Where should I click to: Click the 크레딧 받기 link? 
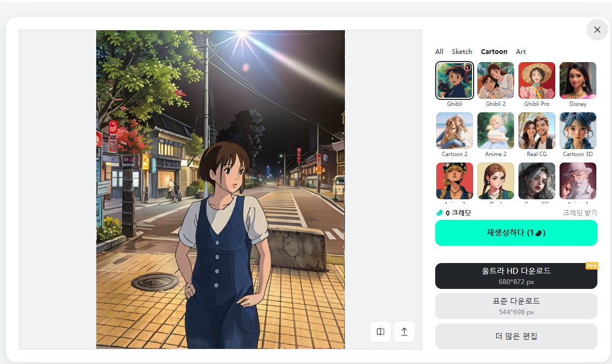pyautogui.click(x=580, y=213)
